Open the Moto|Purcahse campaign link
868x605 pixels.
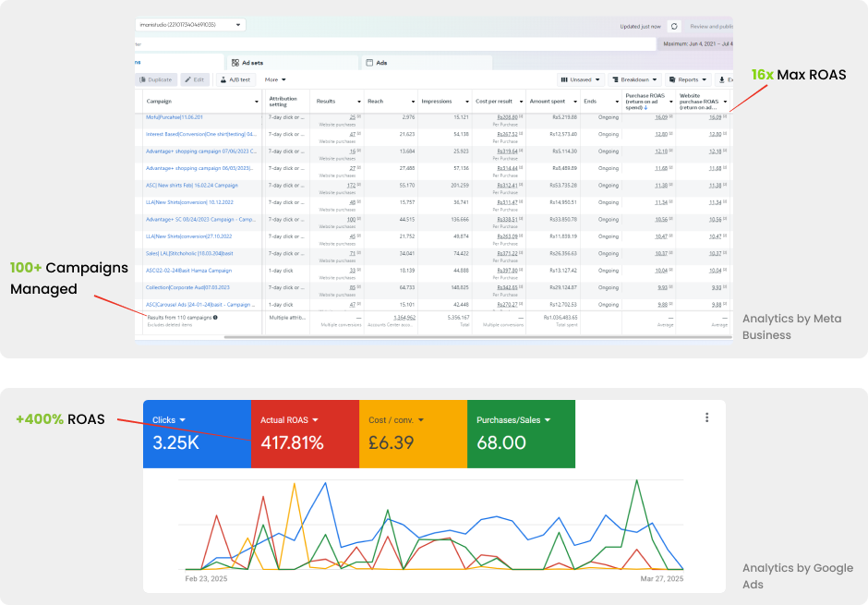point(174,117)
